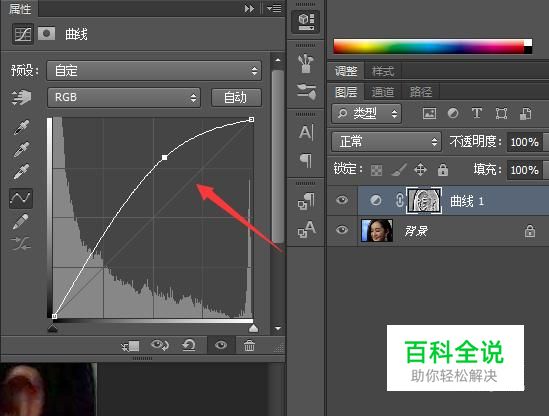Filter layers by pixel layers

429,113
